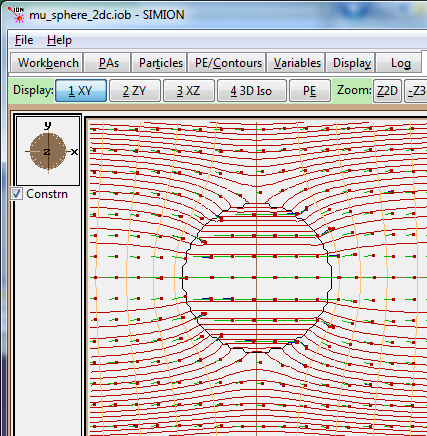Click the center of the sphere in view

pyautogui.click(x=257, y=277)
